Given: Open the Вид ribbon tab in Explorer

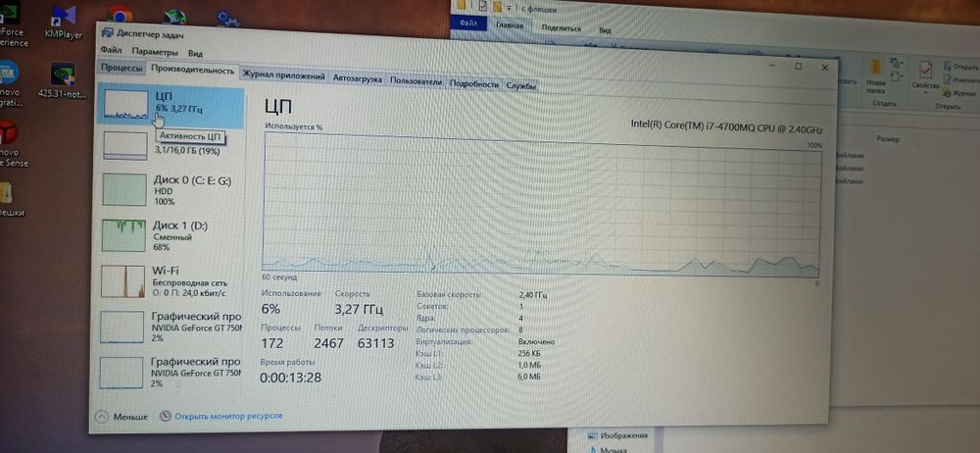Looking at the screenshot, I should (x=605, y=30).
